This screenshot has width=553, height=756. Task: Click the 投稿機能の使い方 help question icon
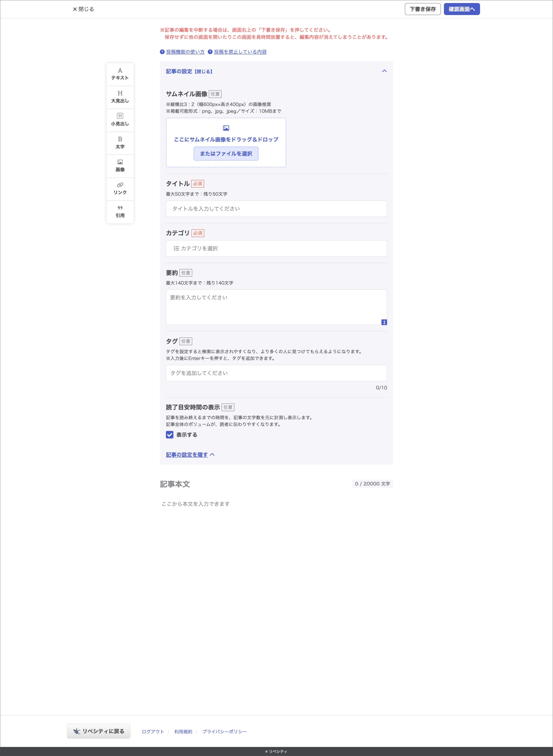point(162,52)
